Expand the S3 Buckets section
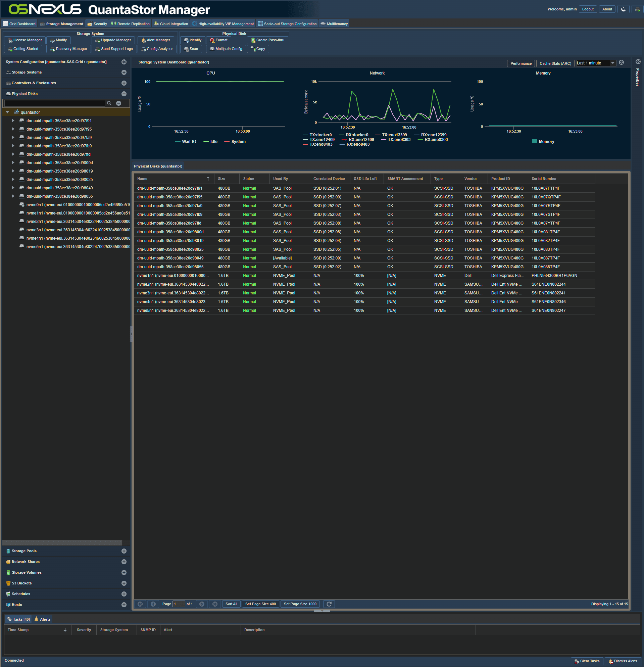 124,583
